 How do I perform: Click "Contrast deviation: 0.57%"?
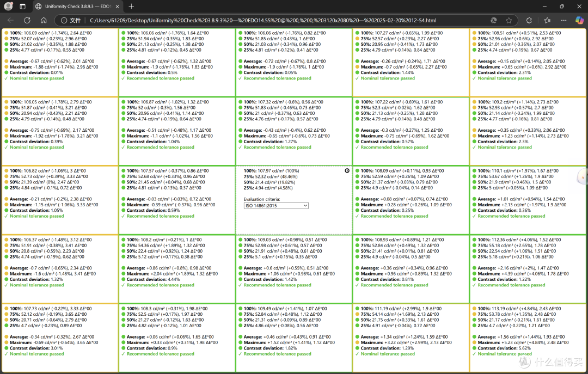tap(387, 142)
